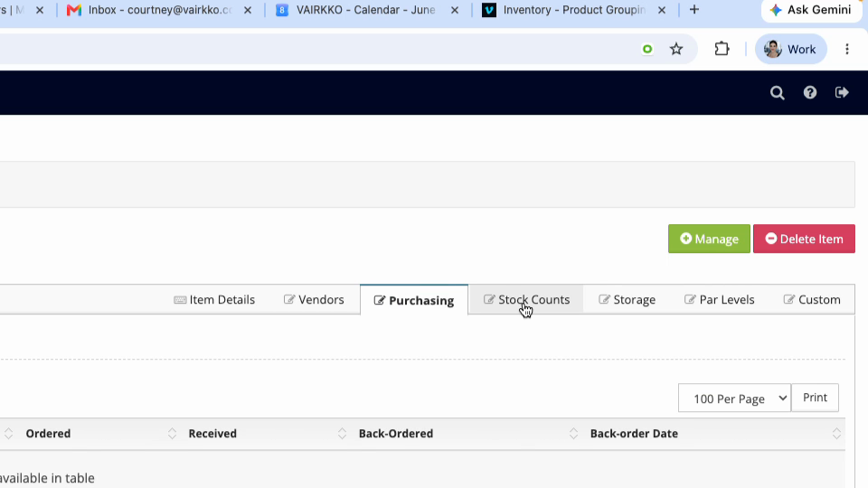This screenshot has width=868, height=488.
Task: Click Ask Gemini button
Action: tap(810, 10)
